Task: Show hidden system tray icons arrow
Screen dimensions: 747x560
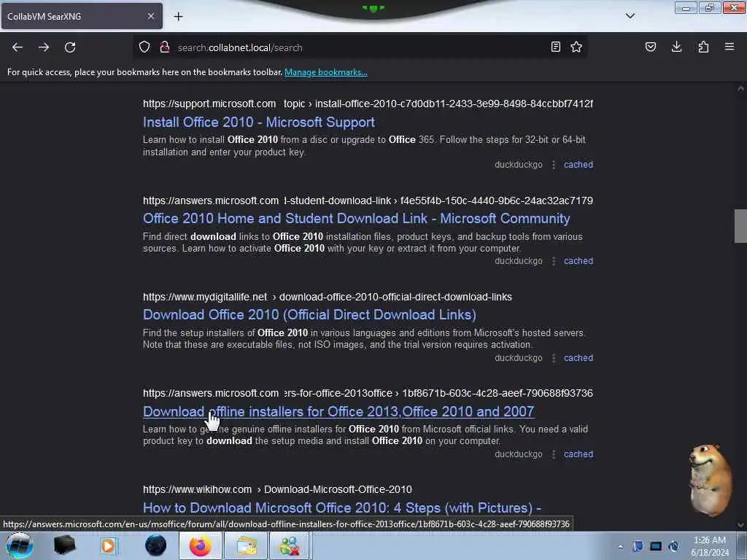Action: click(620, 546)
